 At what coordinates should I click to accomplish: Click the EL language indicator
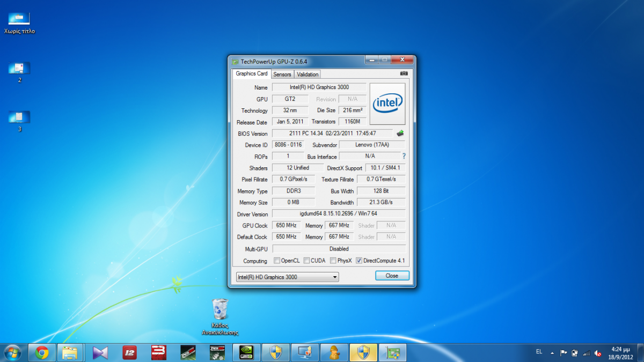[x=539, y=352]
